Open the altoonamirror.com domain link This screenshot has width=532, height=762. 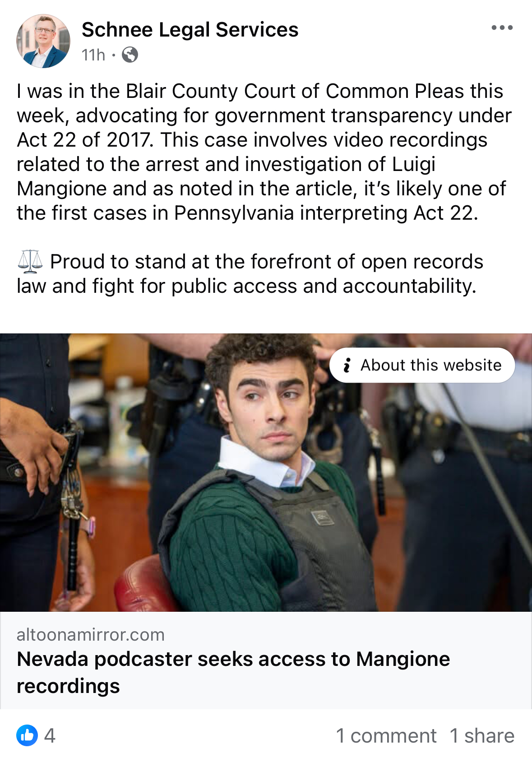pos(91,635)
